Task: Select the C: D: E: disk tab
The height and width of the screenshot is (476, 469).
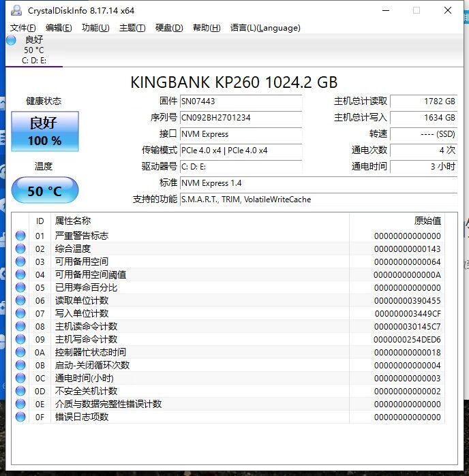Action: (34, 50)
